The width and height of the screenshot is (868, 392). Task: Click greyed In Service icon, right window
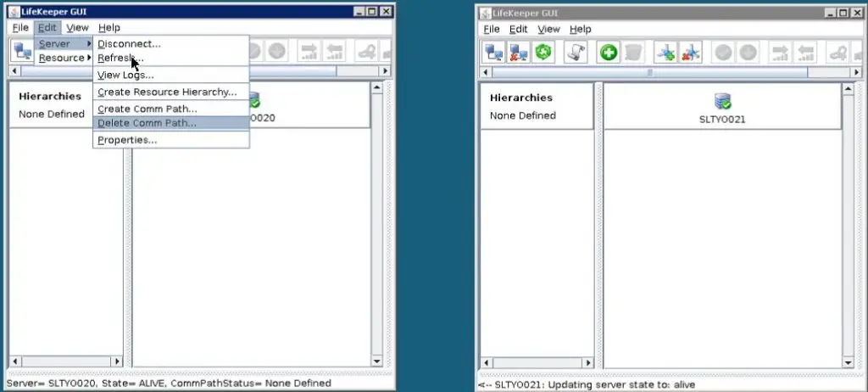[x=723, y=53]
